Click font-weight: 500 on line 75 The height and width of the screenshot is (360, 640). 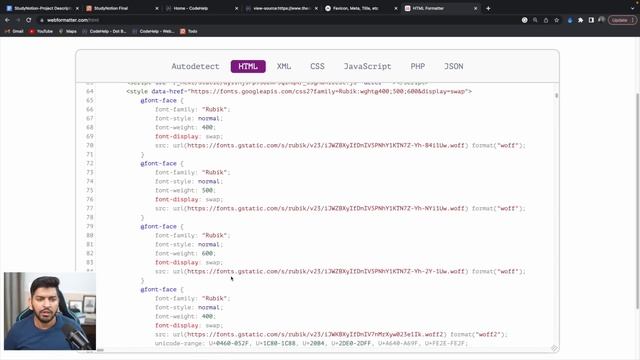tap(185, 190)
